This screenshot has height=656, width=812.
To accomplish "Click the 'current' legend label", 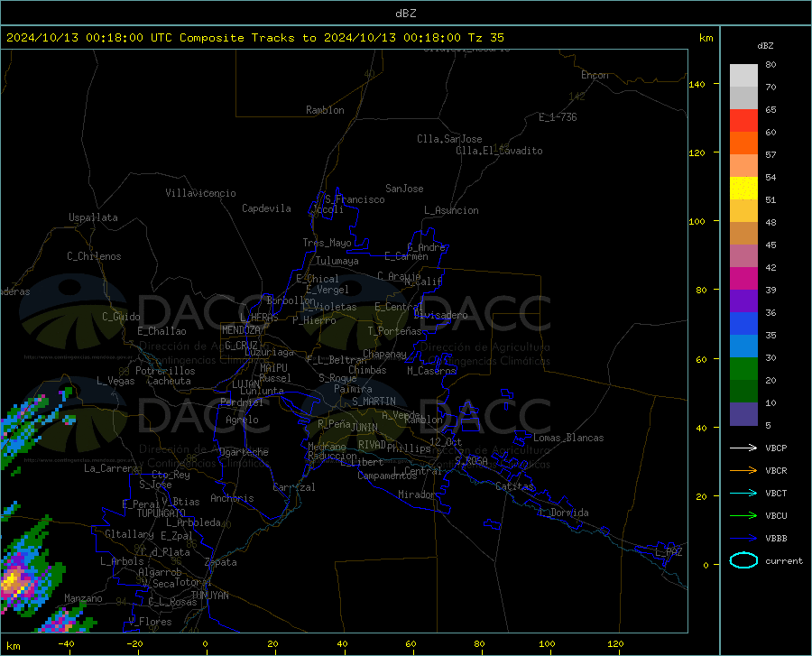I will [x=784, y=560].
